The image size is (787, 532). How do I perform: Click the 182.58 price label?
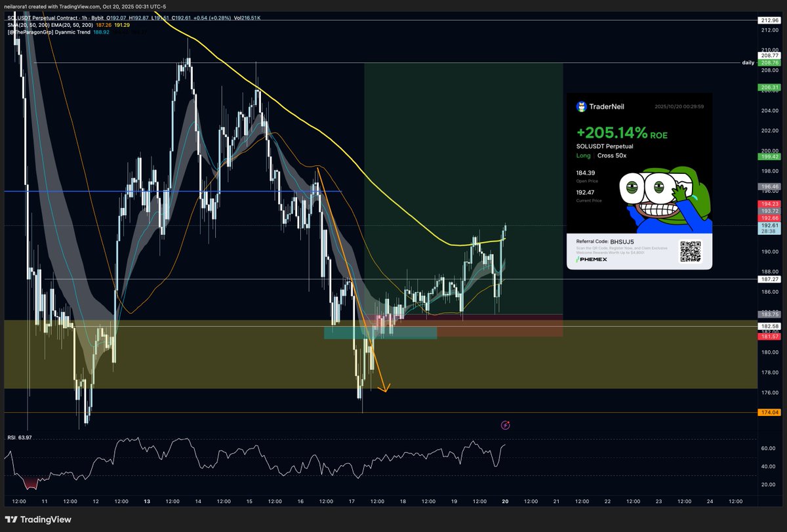(769, 326)
